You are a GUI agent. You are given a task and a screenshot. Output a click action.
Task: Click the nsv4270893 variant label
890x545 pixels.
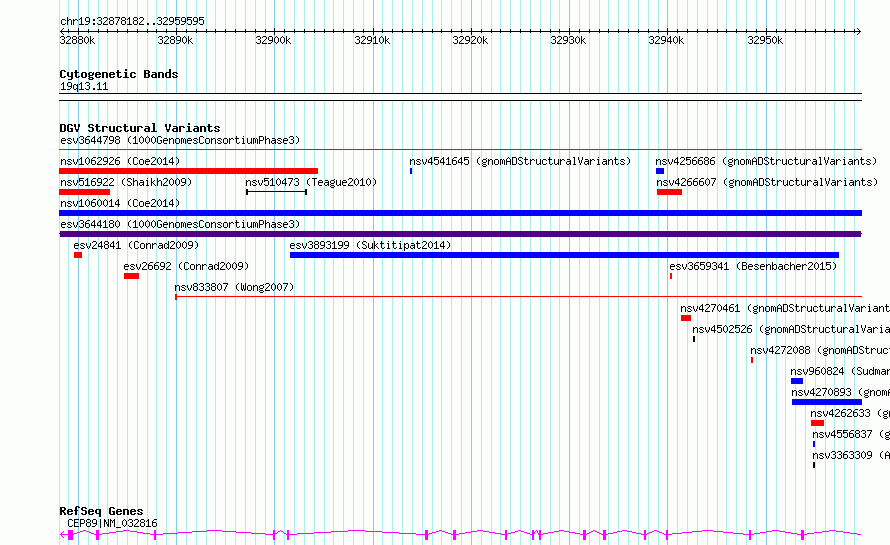pos(841,392)
